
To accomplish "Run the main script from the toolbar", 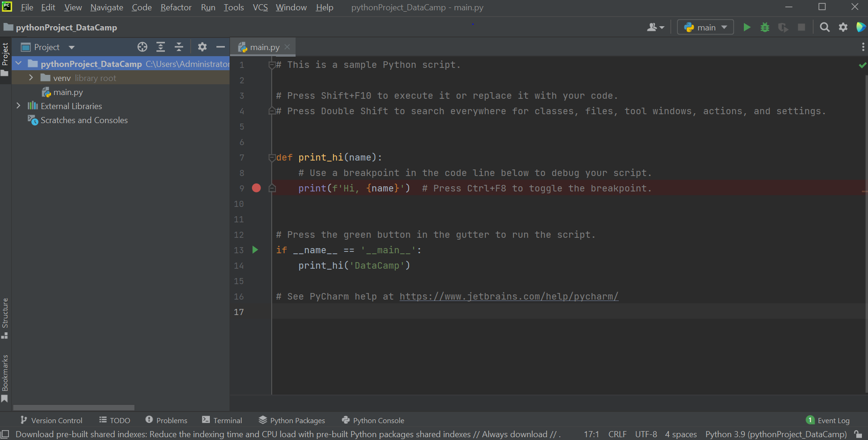I will (x=747, y=27).
